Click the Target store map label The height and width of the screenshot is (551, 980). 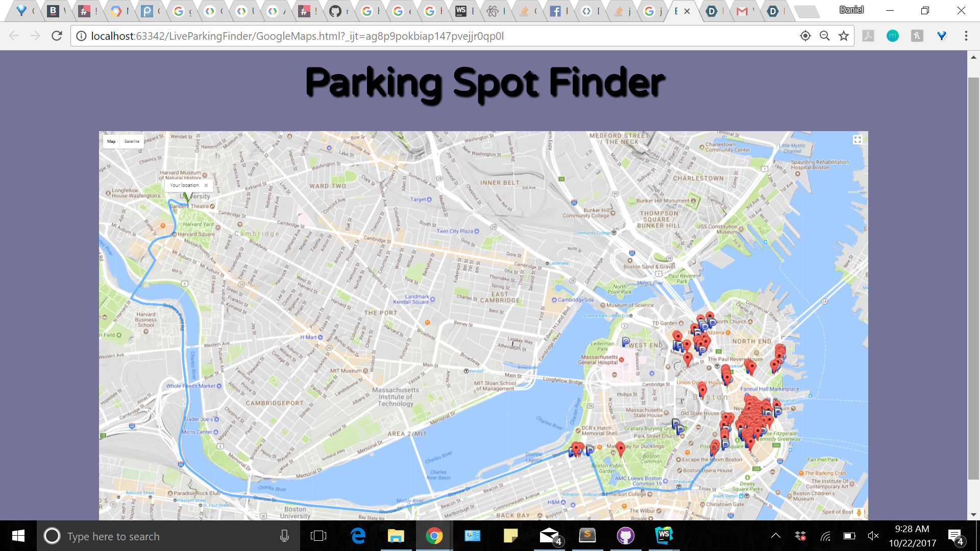(421, 199)
